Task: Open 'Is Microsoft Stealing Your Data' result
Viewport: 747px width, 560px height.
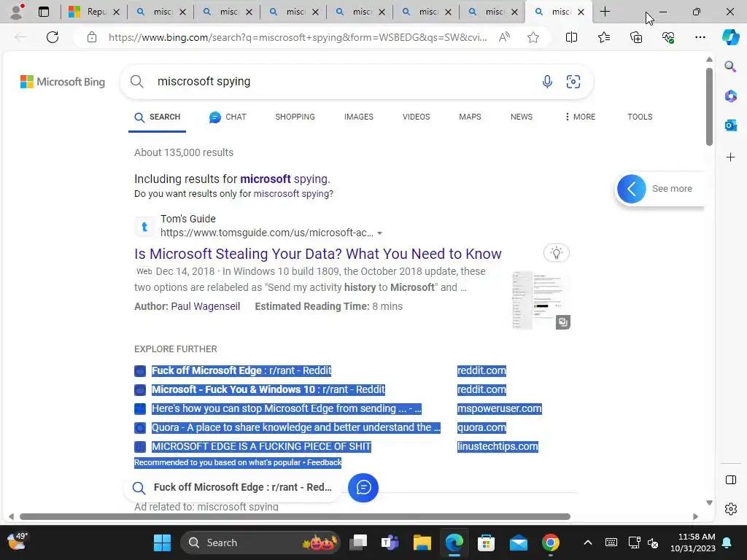Action: click(x=318, y=253)
